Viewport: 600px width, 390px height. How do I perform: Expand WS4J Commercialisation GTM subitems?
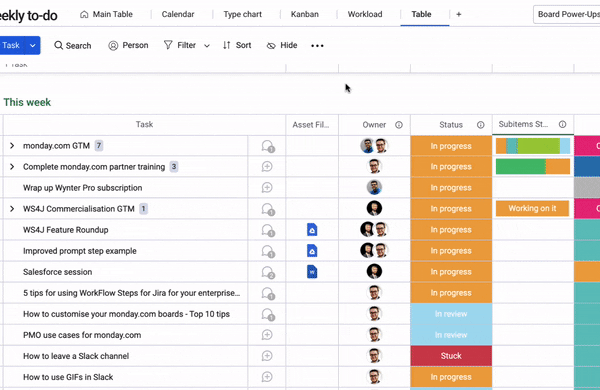(x=12, y=209)
